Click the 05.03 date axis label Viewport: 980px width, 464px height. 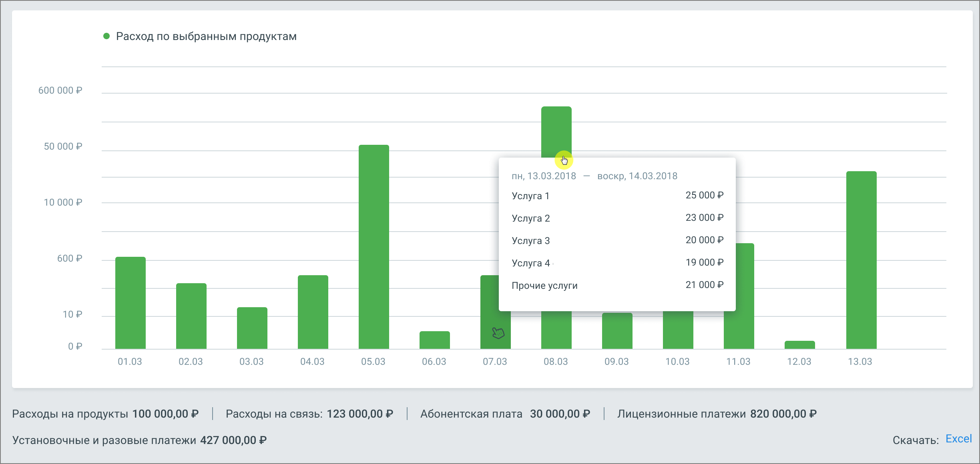(373, 362)
